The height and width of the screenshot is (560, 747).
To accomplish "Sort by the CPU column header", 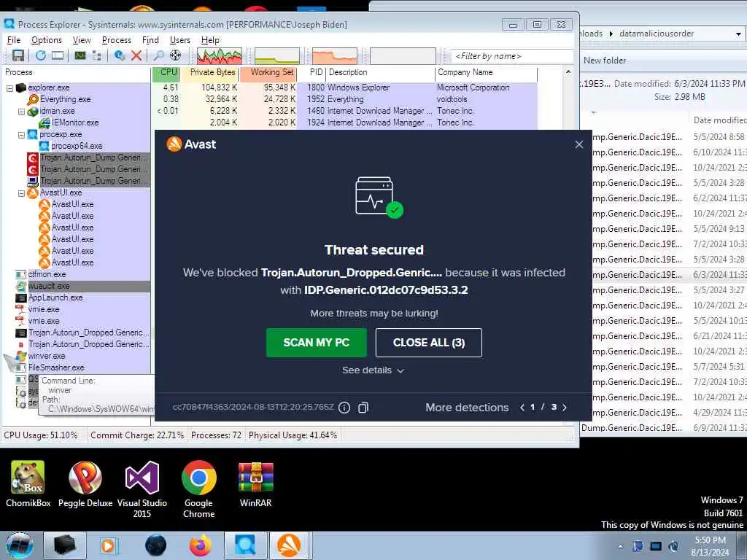I will click(166, 74).
